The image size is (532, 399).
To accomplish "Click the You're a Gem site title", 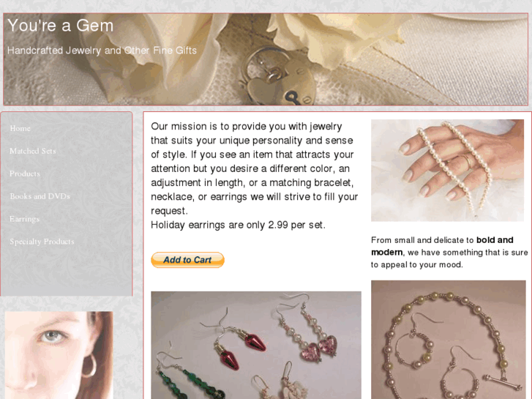I will tap(61, 26).
